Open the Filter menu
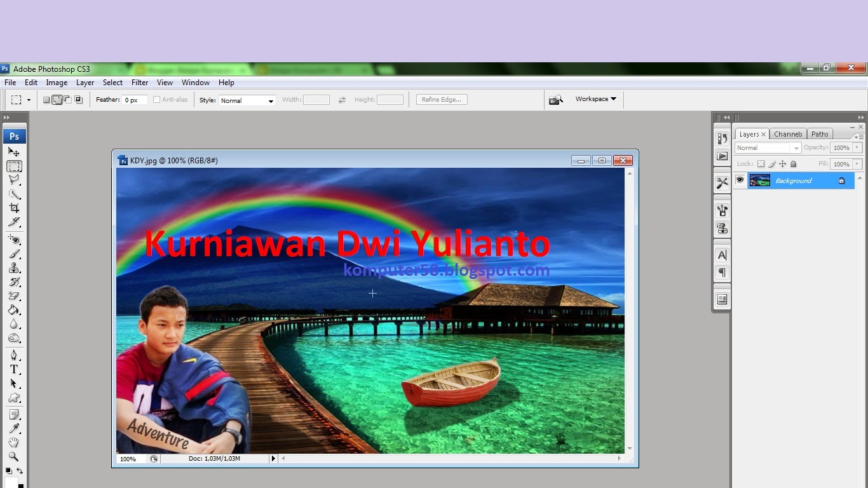868x488 pixels. coord(139,82)
